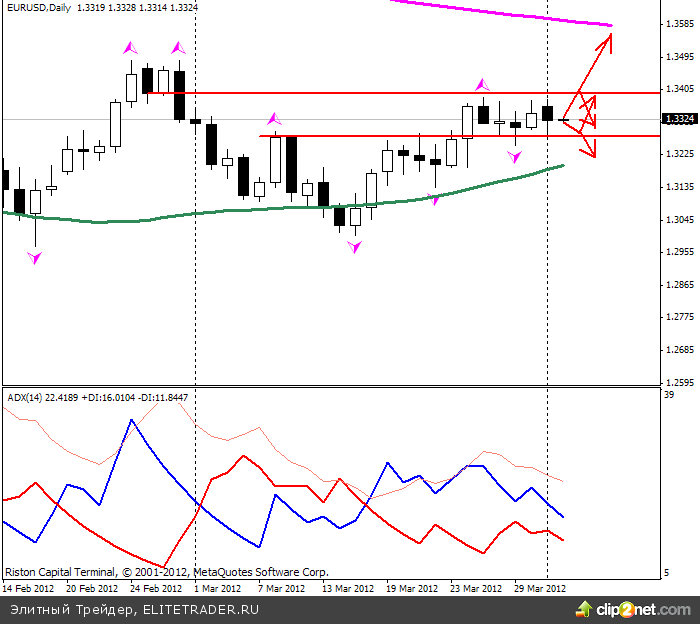The height and width of the screenshot is (624, 700).
Task: Click the 1.3135 price axis label
Action: coord(679,187)
